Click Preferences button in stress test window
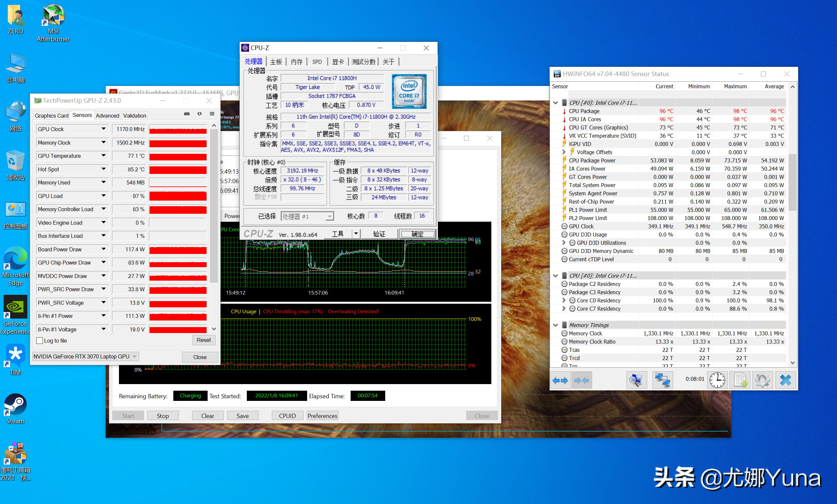The image size is (837, 504). pyautogui.click(x=322, y=416)
